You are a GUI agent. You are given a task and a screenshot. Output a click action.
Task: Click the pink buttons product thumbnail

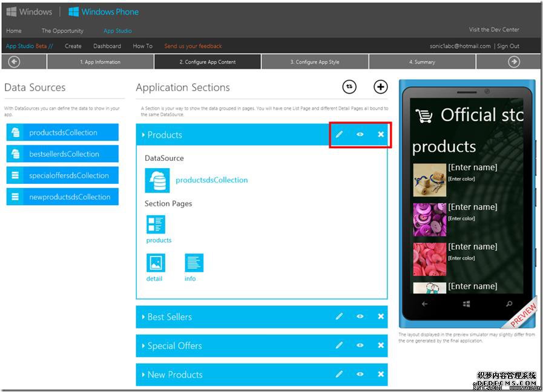tap(429, 259)
